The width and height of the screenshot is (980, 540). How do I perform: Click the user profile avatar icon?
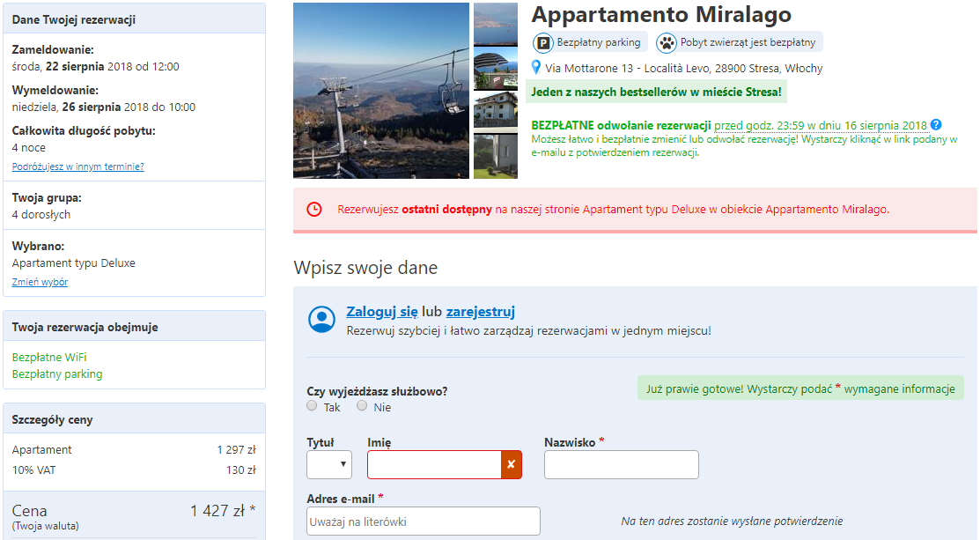point(322,320)
